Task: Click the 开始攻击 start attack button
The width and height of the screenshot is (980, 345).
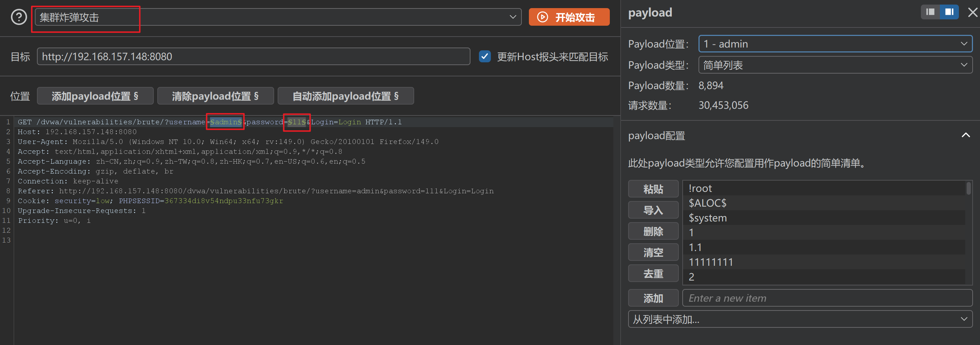Action: [569, 17]
